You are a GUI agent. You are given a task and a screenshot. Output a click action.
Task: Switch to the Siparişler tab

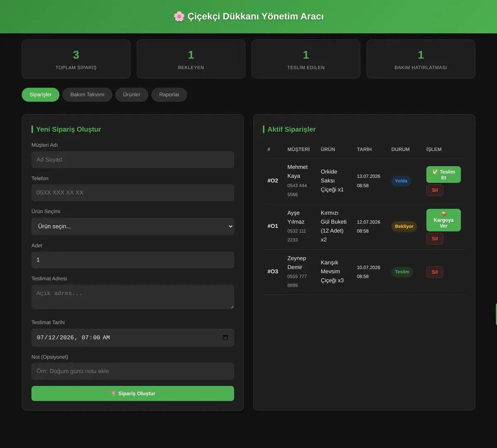point(41,94)
